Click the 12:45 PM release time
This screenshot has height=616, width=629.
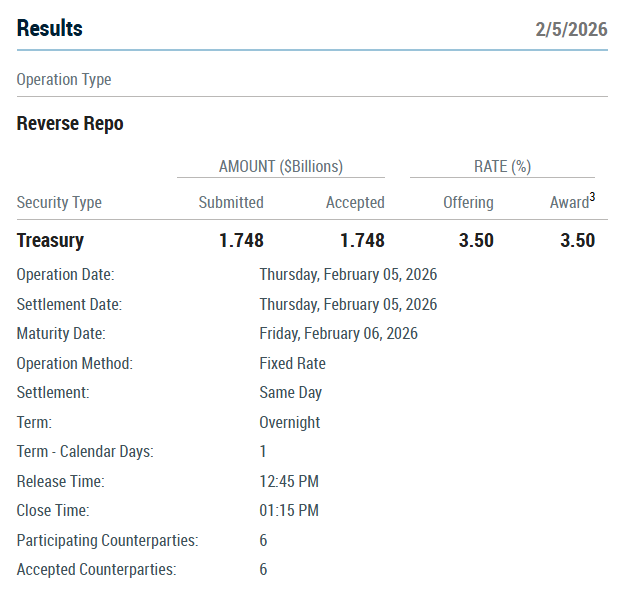tap(289, 482)
